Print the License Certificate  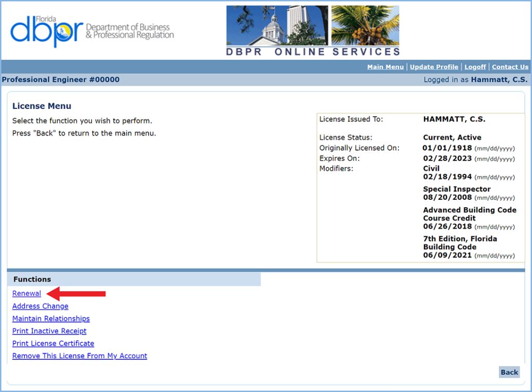pos(53,343)
